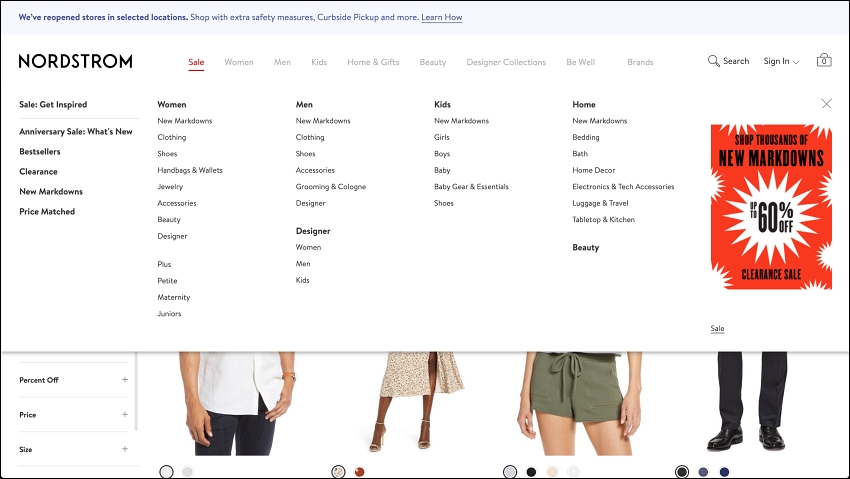Open the Kids navigation menu
The height and width of the screenshot is (479, 850).
click(x=319, y=62)
